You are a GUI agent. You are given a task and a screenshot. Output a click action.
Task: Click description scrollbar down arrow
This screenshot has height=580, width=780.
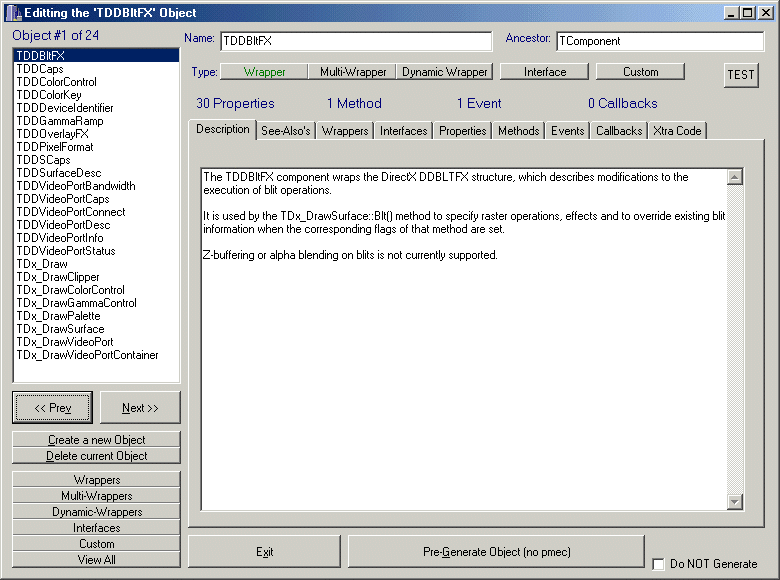click(736, 502)
